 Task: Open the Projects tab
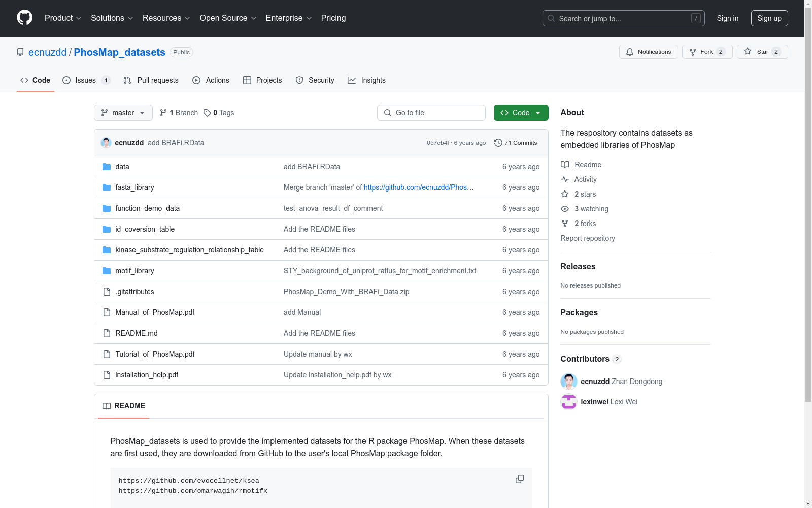click(262, 80)
